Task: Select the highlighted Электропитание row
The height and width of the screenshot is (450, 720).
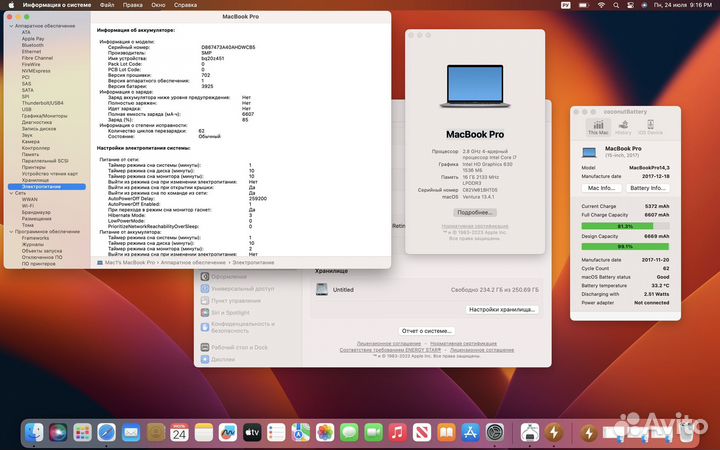Action: point(46,187)
